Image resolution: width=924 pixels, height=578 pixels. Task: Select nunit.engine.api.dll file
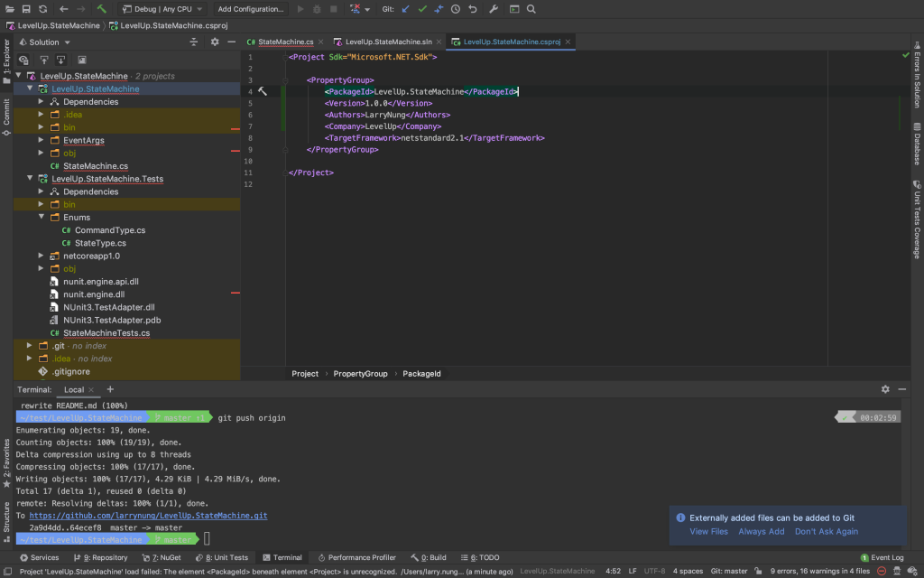101,282
